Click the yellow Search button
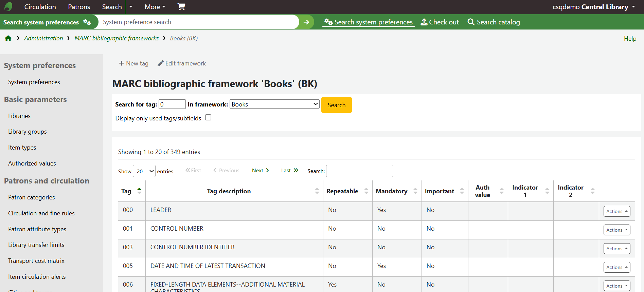The width and height of the screenshot is (644, 292). click(336, 105)
